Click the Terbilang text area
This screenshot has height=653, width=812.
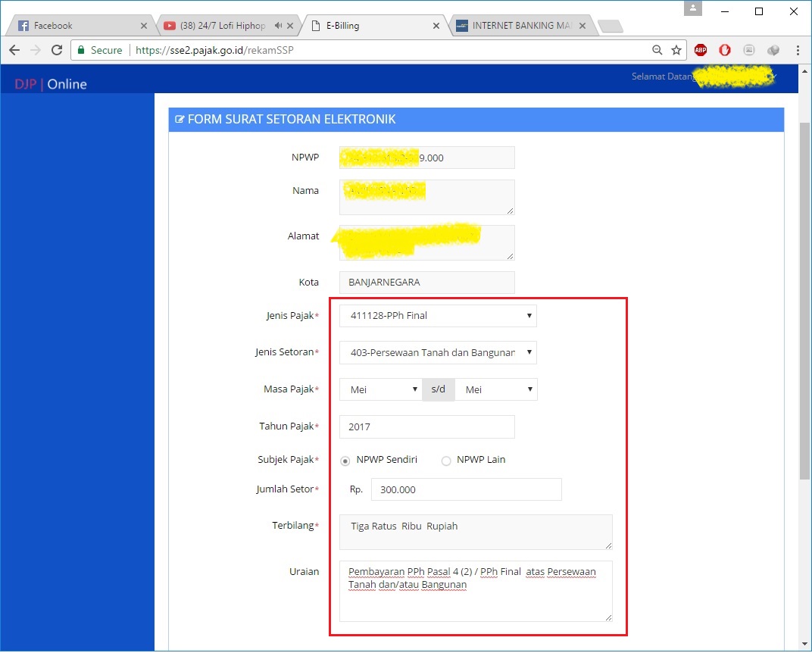(x=476, y=532)
